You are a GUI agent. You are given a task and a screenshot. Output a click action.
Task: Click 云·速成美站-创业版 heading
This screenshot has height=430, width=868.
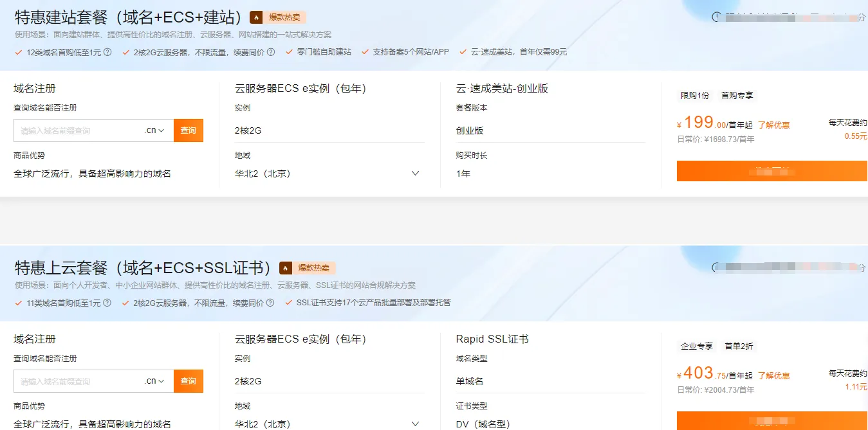(x=502, y=89)
